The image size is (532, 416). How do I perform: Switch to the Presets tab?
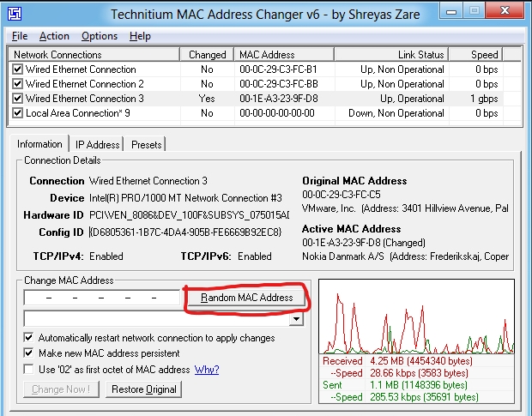click(146, 145)
